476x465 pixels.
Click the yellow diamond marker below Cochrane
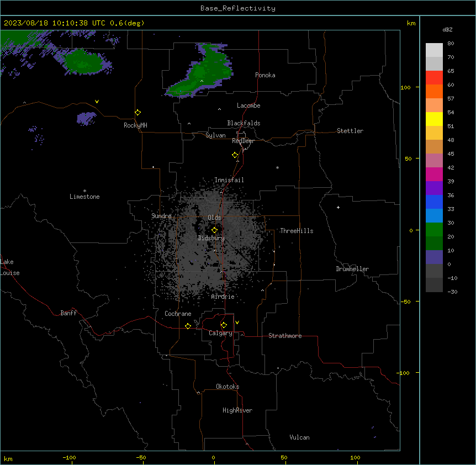188,326
